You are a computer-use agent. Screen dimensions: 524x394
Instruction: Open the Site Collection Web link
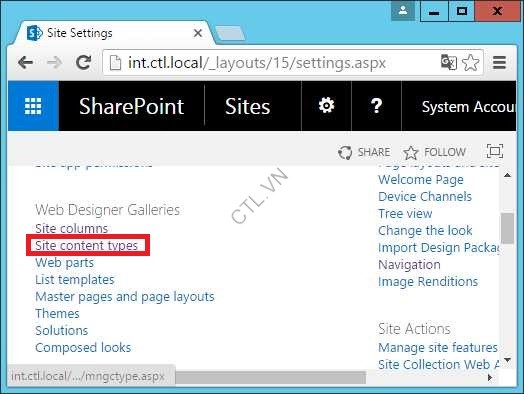click(438, 365)
